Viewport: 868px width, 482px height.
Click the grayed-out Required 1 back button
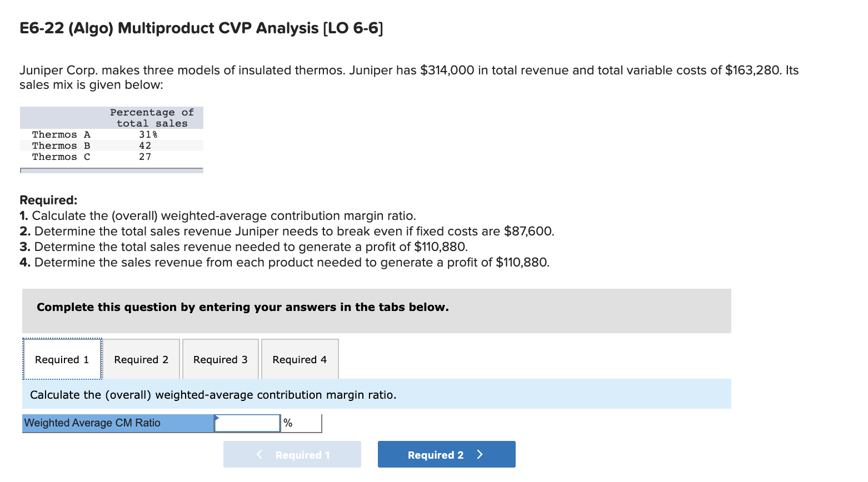tap(292, 454)
